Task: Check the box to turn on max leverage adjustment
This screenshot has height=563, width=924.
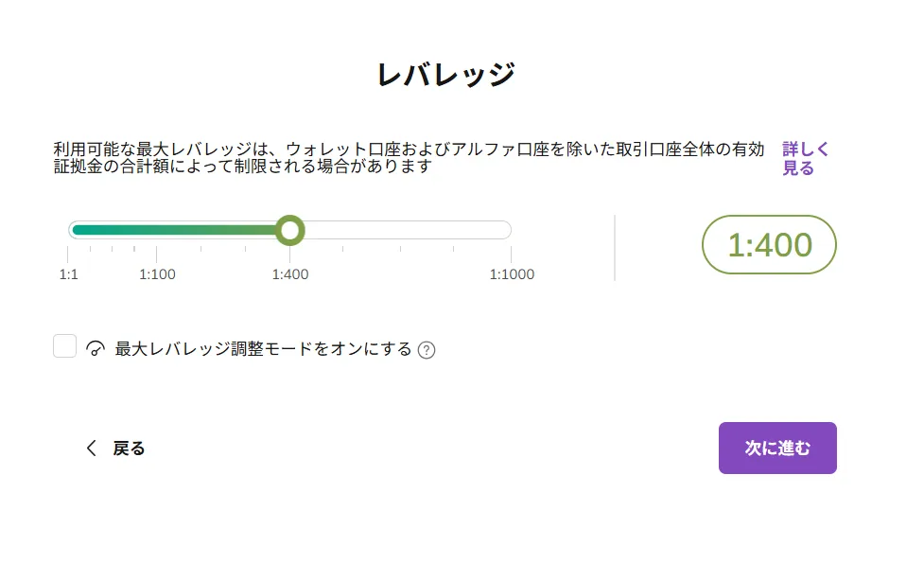Action: point(64,346)
